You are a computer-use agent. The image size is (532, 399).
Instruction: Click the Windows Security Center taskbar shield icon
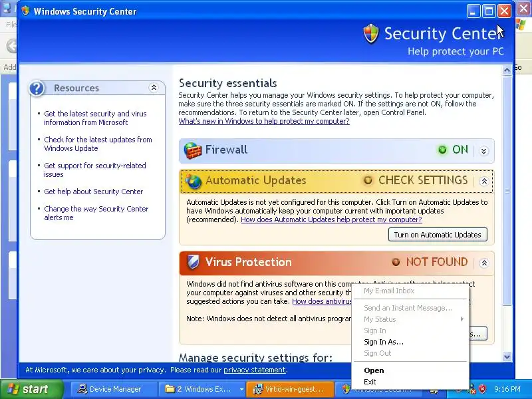(x=346, y=389)
